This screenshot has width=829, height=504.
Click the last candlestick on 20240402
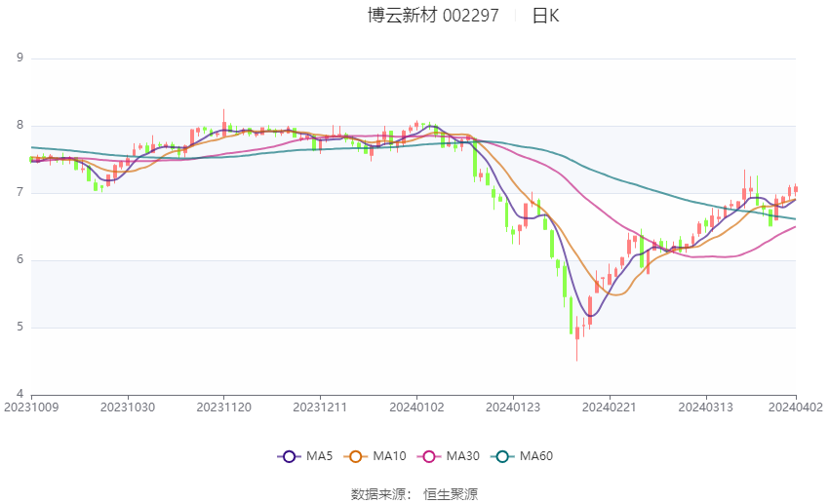pos(796,190)
